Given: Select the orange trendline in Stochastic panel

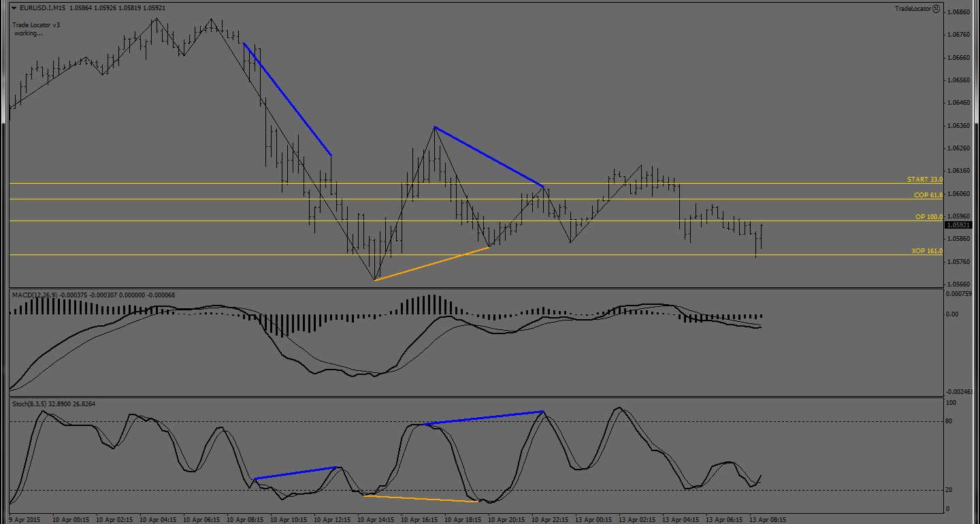Looking at the screenshot, I should [422, 499].
